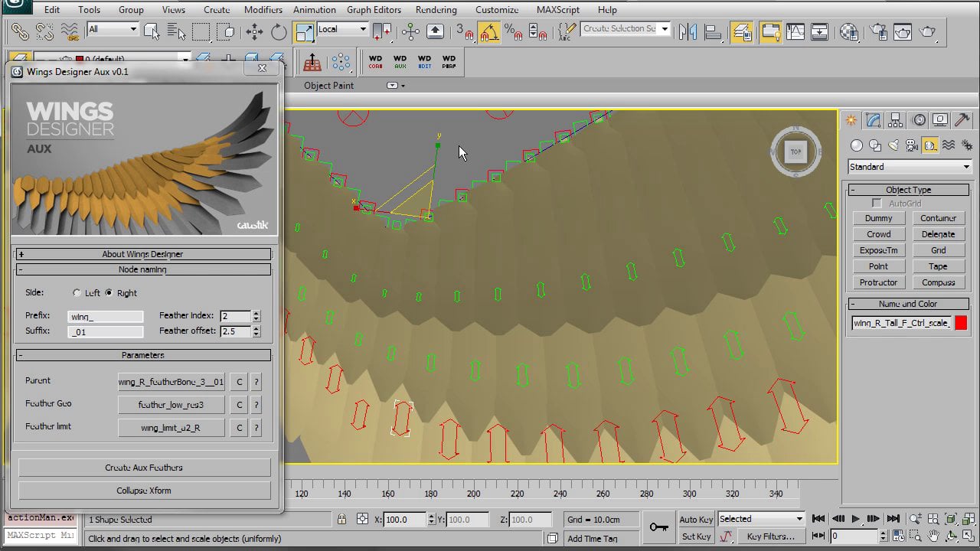Image resolution: width=980 pixels, height=551 pixels.
Task: Select the Select and Rotate tool
Action: point(279,31)
